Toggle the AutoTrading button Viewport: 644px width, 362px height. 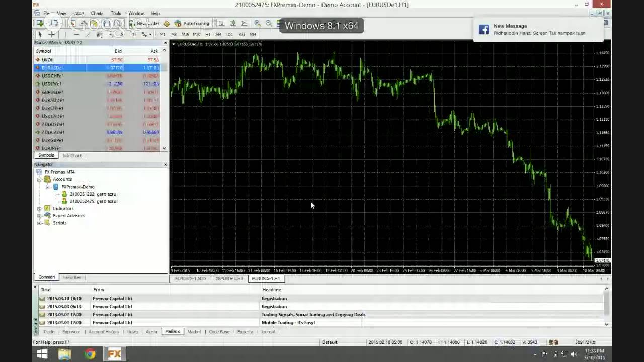click(192, 23)
